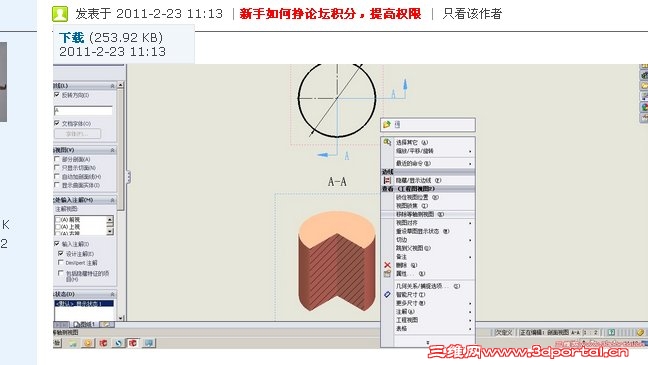
Task: Toggle the 文档字体 checkbox
Action: pyautogui.click(x=57, y=123)
